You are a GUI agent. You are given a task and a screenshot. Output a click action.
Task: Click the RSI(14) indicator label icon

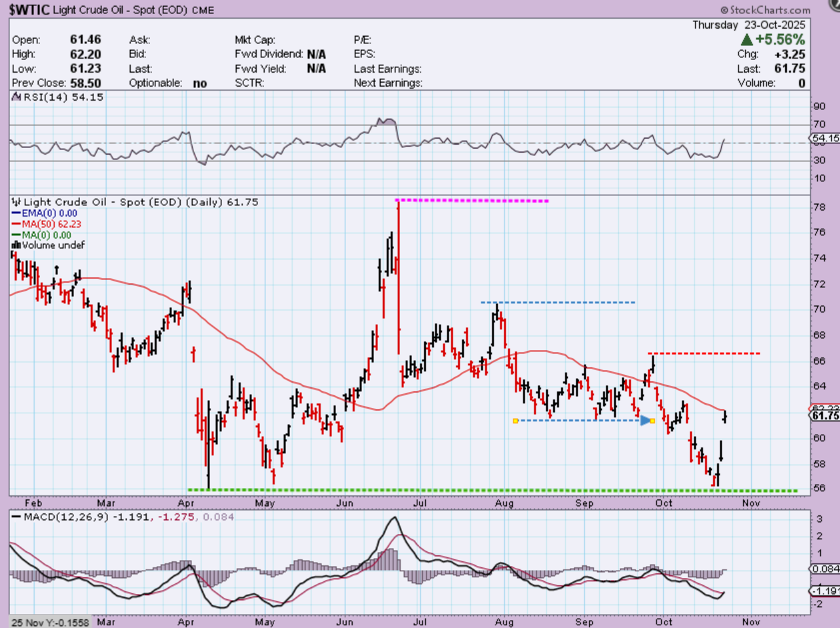pyautogui.click(x=17, y=97)
